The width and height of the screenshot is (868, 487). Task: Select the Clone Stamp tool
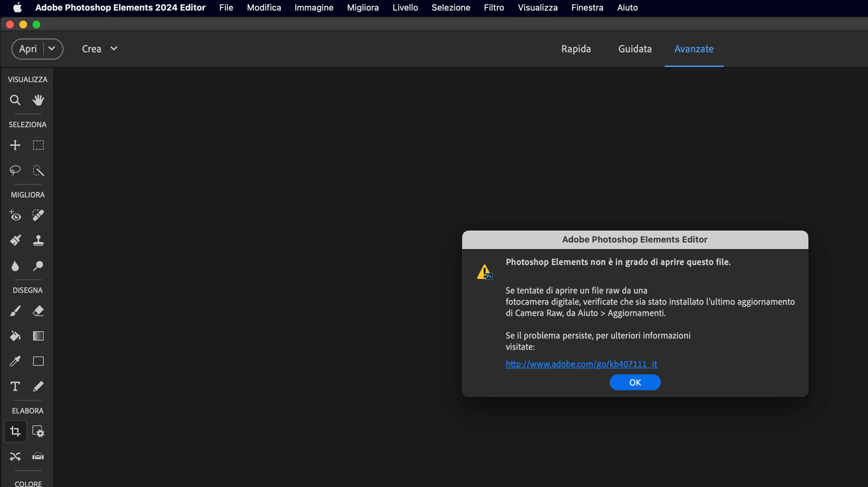coord(38,241)
